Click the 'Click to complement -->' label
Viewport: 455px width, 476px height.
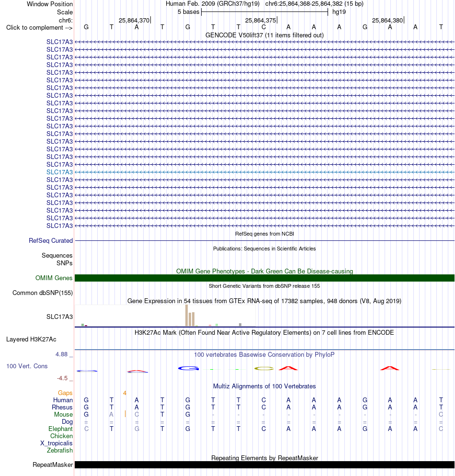coord(39,28)
